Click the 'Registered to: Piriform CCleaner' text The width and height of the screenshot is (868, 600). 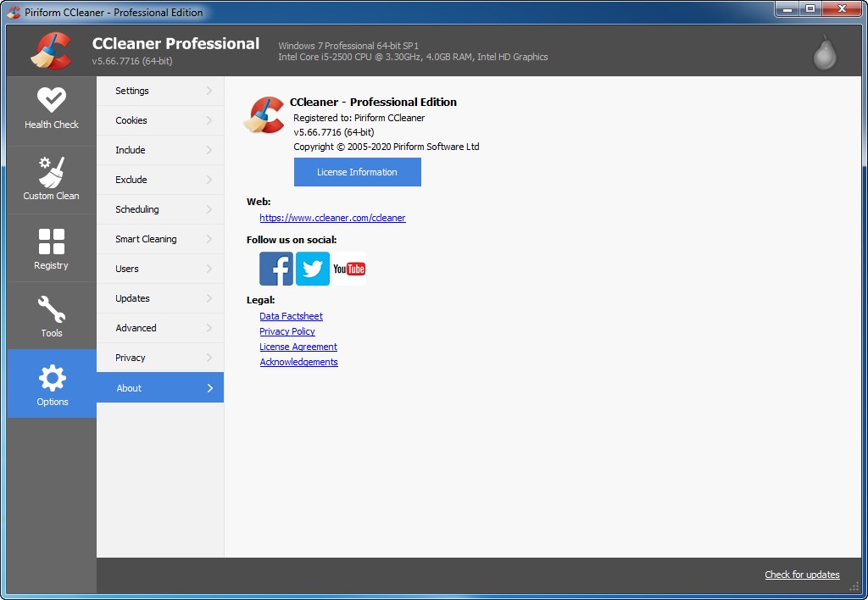click(359, 118)
